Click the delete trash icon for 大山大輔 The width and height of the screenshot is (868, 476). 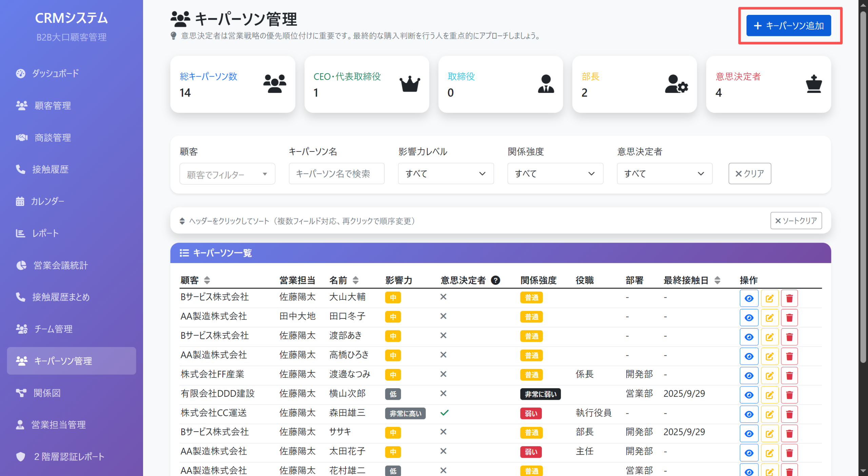pyautogui.click(x=789, y=298)
